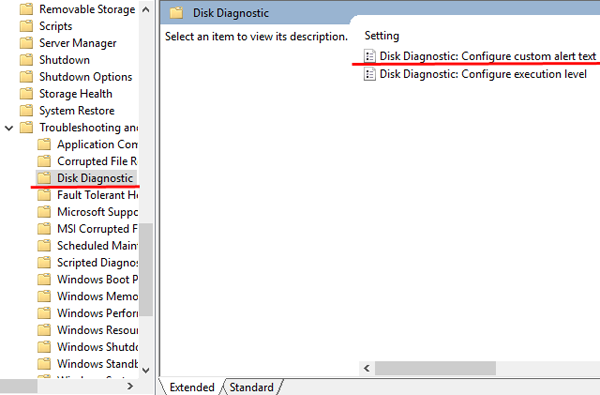Click the tree vertical scrollbar thumb
This screenshot has height=395, width=600.
146,269
